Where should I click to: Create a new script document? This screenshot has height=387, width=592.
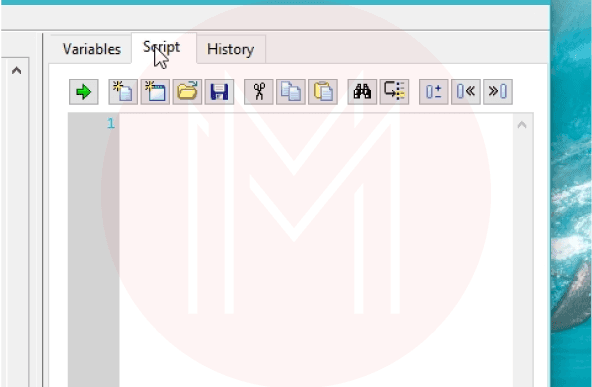123,92
